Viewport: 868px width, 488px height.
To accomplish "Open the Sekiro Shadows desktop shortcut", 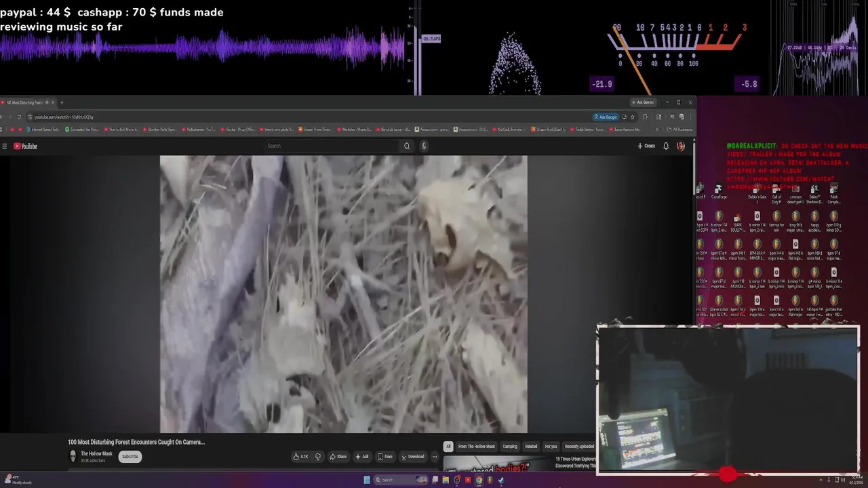I will 814,195.
